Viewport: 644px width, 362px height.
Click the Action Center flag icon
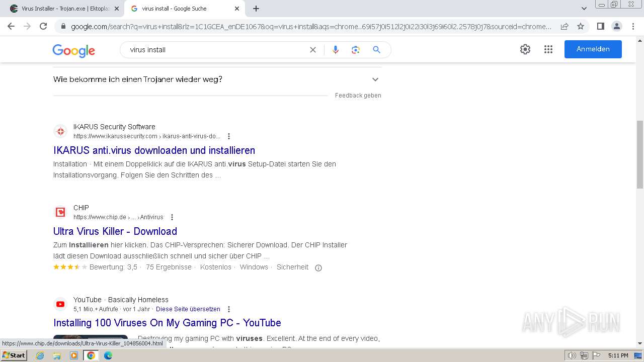tap(596, 355)
